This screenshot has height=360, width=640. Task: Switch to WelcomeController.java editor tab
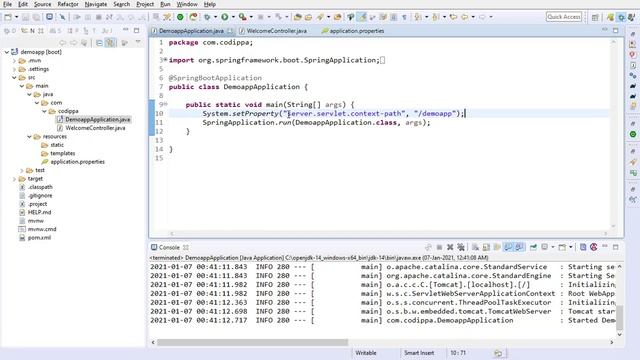(x=276, y=31)
